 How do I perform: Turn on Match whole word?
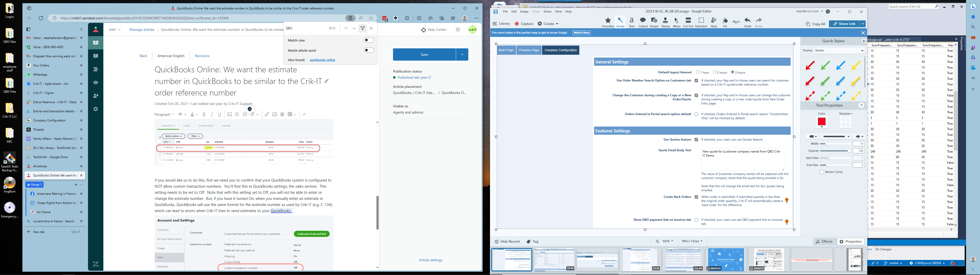click(x=369, y=50)
